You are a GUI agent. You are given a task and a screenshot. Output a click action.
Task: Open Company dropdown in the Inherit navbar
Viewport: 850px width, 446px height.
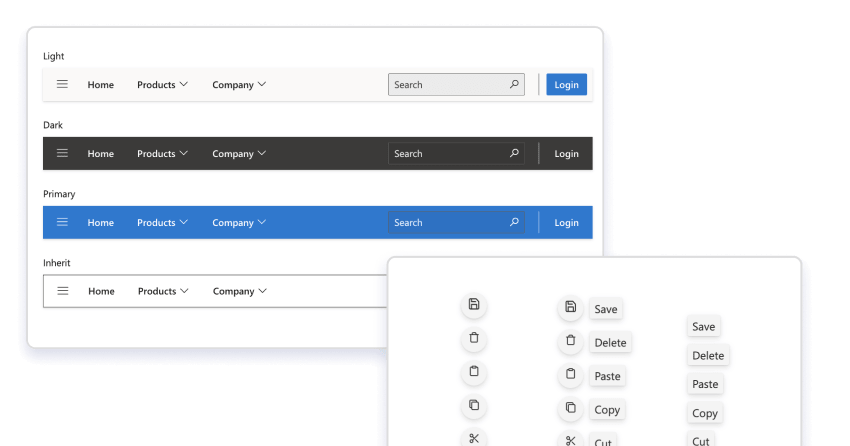coord(240,291)
